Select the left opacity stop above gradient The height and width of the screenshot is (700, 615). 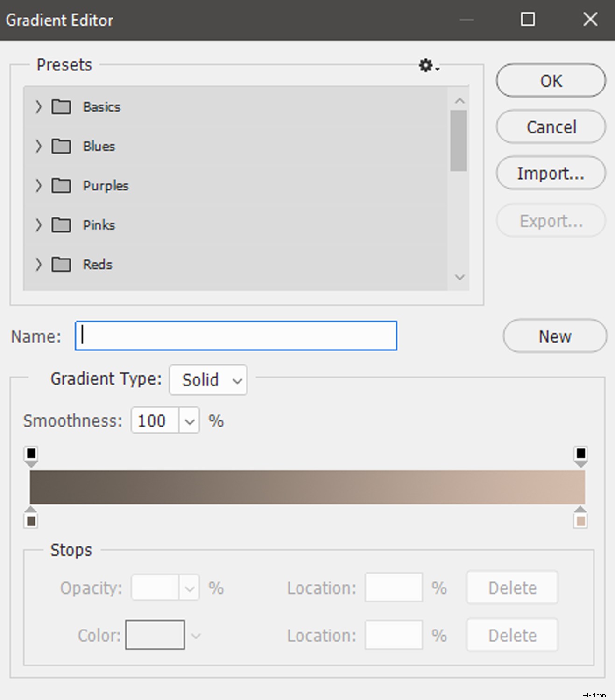click(31, 455)
